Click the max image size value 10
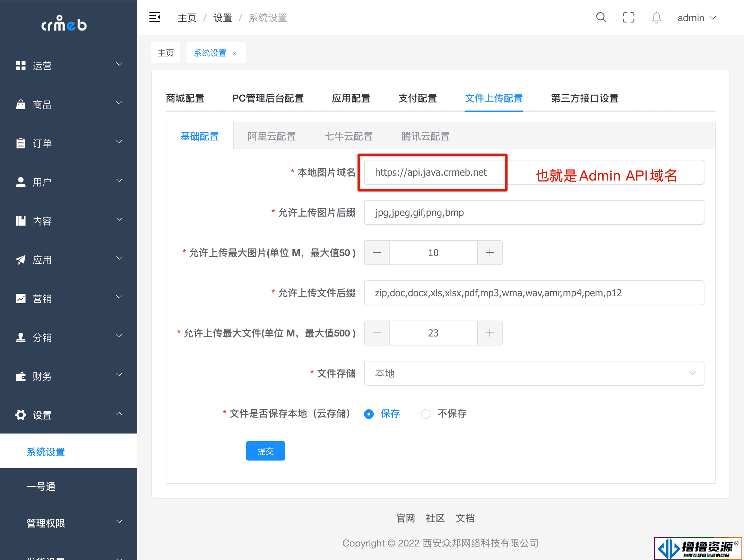The height and width of the screenshot is (560, 744). 433,253
